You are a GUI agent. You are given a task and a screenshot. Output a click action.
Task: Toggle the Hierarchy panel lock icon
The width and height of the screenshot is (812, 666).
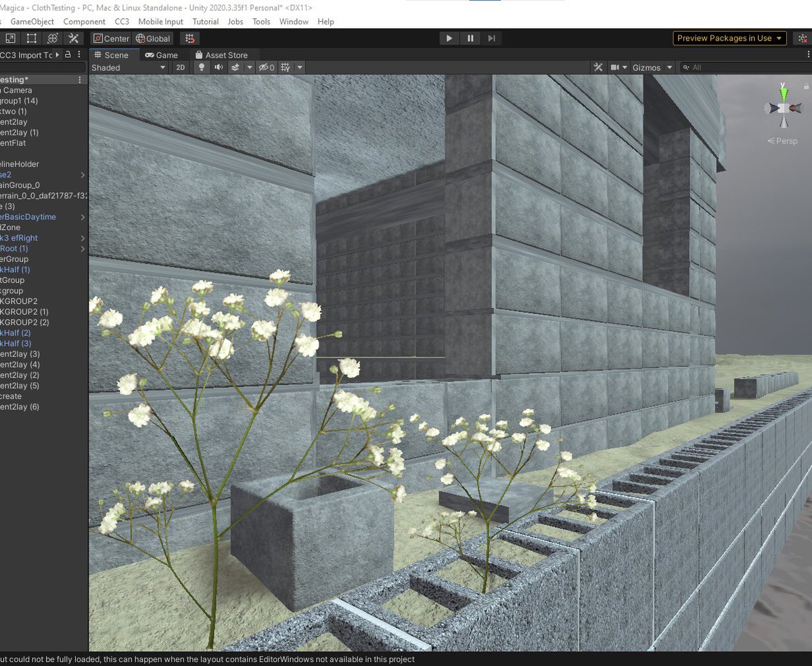pyautogui.click(x=68, y=55)
